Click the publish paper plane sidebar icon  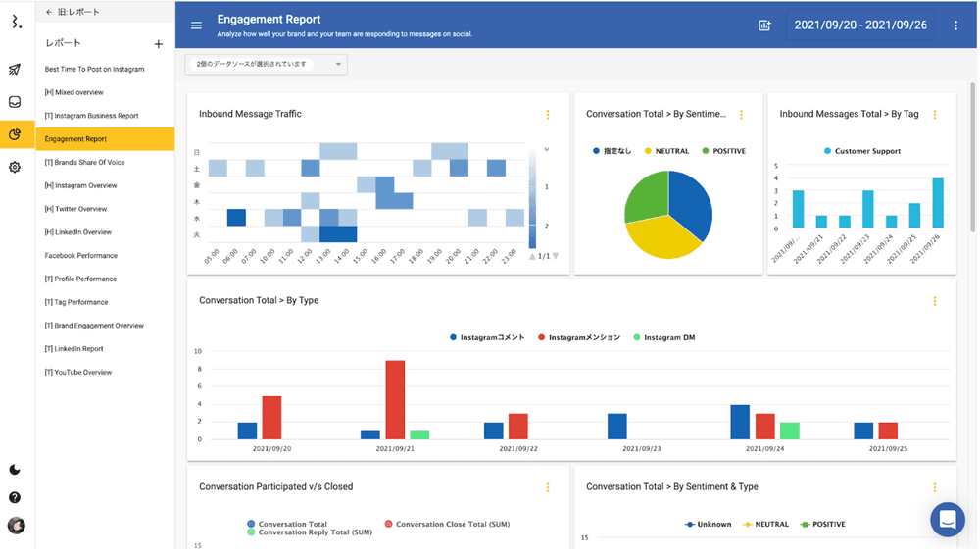[x=15, y=70]
